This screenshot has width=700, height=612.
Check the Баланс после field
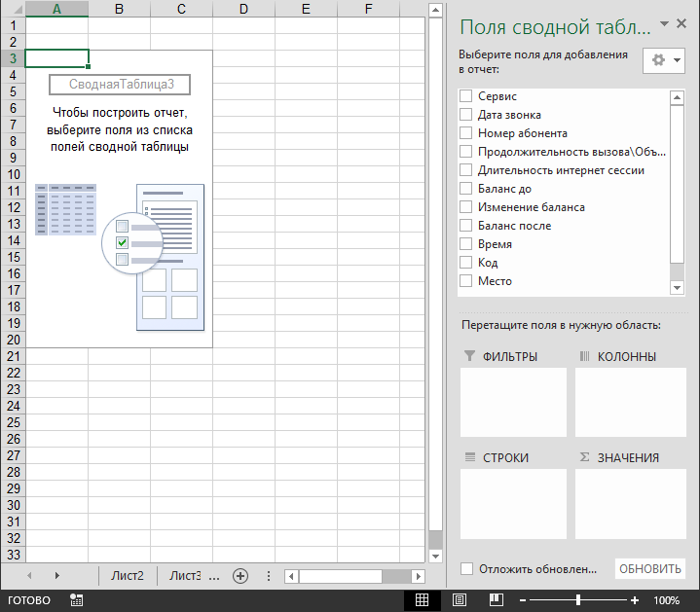coord(465,226)
